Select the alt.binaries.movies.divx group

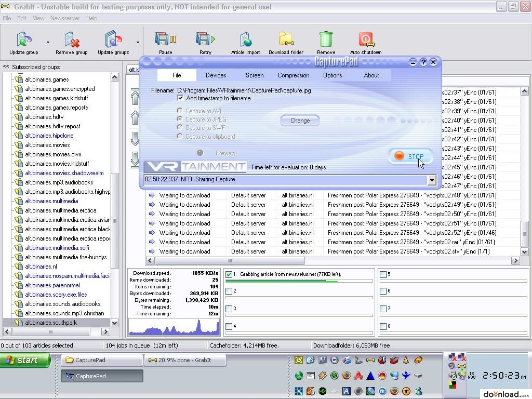pos(54,154)
